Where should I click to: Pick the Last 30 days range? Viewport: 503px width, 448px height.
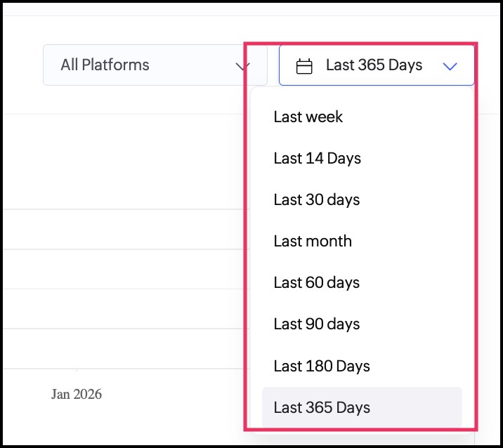[x=317, y=199]
